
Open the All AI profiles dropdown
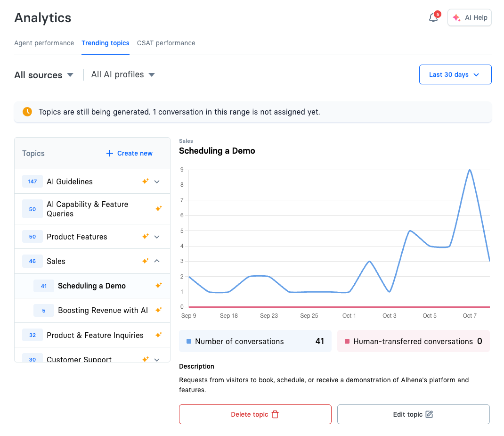[123, 74]
